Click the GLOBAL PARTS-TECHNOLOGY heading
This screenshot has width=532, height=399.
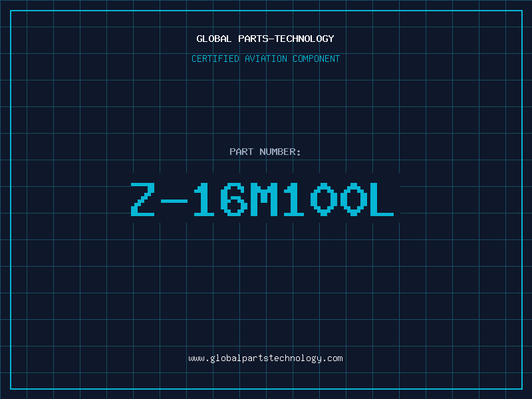[265, 39]
